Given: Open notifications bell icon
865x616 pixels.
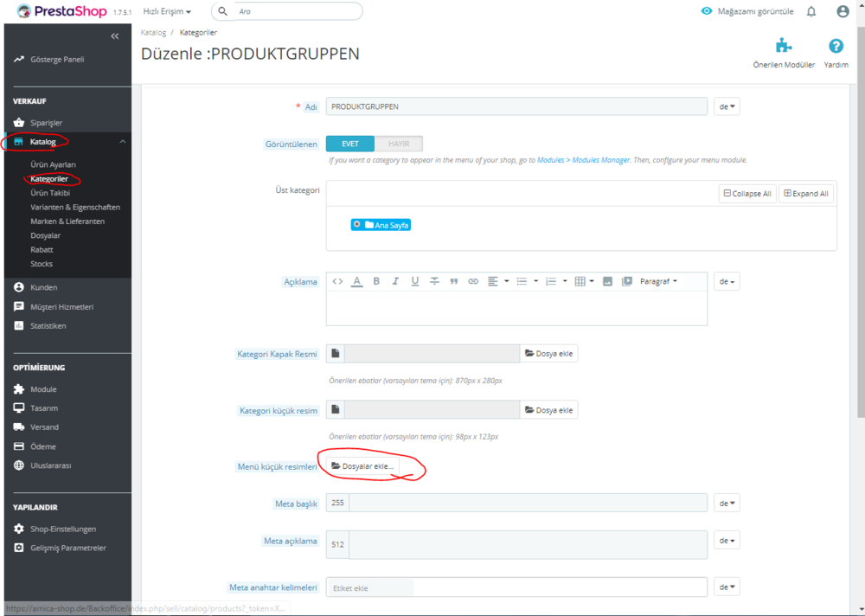Looking at the screenshot, I should click(811, 11).
